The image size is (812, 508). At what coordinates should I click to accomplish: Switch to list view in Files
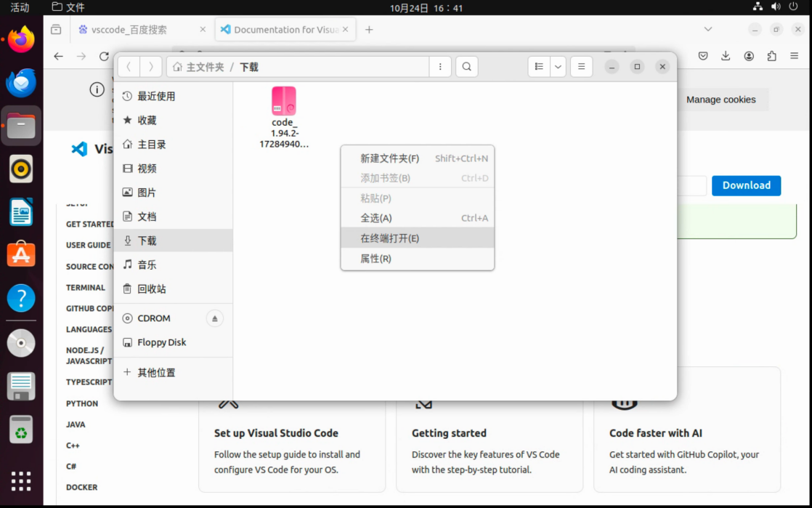tap(539, 67)
